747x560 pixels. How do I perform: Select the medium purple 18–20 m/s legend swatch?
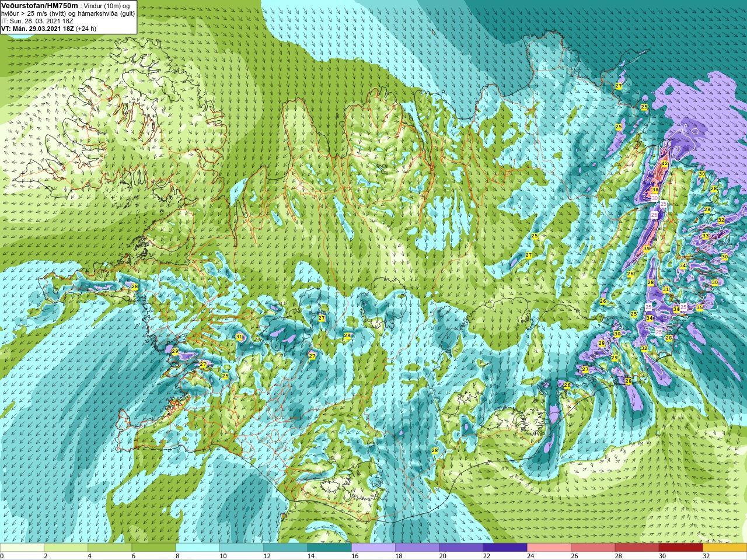coord(417,548)
